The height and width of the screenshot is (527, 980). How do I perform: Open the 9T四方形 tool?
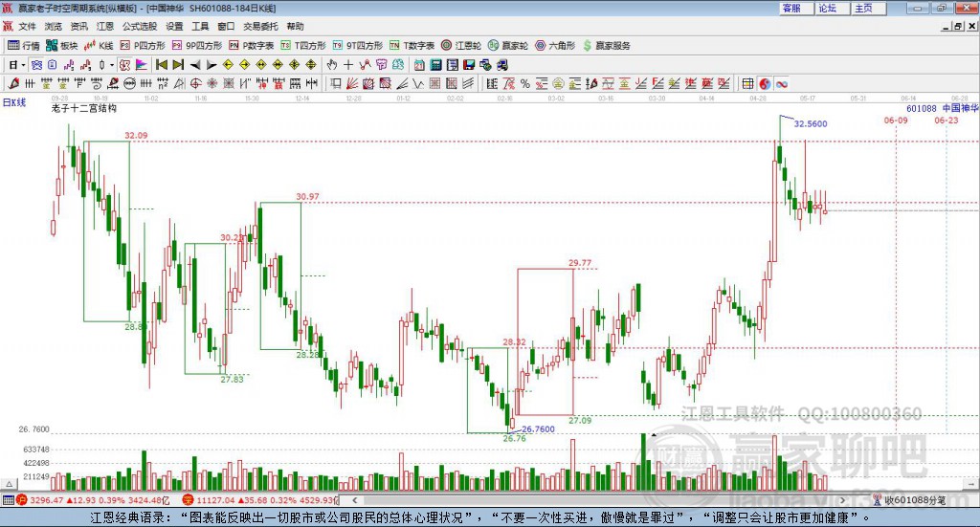[x=357, y=46]
